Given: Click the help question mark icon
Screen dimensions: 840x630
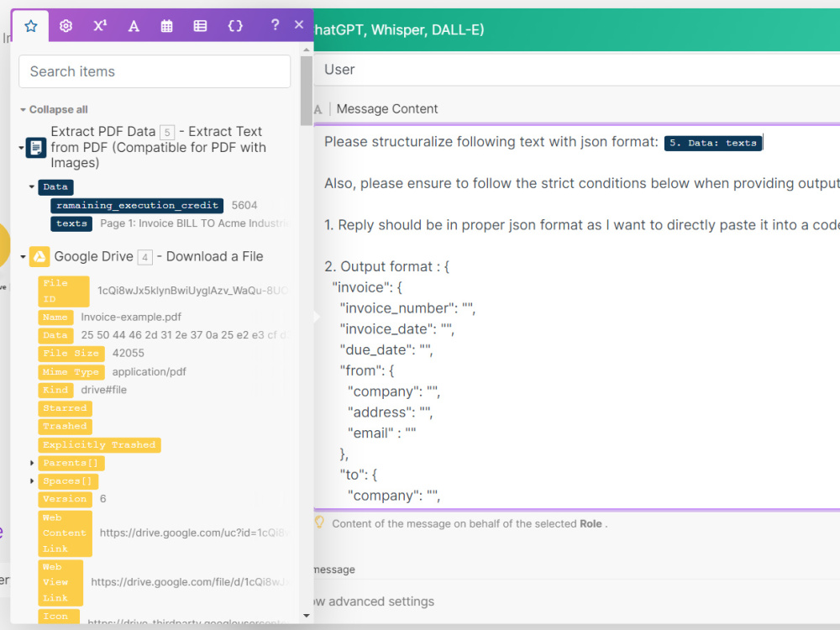Looking at the screenshot, I should pyautogui.click(x=275, y=24).
